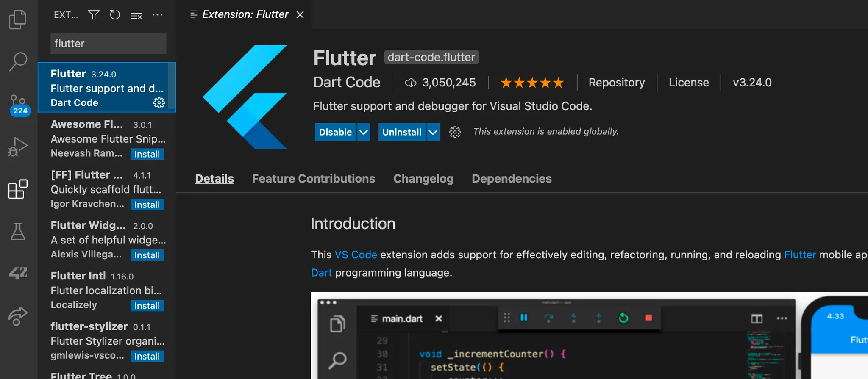Click the Flutter extension logo
The height and width of the screenshot is (379, 868).
pyautogui.click(x=245, y=97)
